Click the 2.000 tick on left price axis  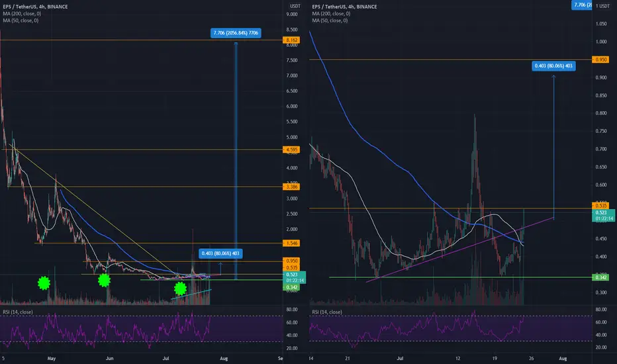click(292, 229)
